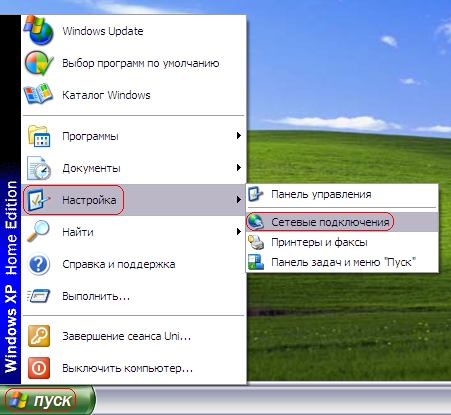451x415 pixels.
Task: Open the Каталог Windows book icon
Action: pyautogui.click(x=39, y=95)
